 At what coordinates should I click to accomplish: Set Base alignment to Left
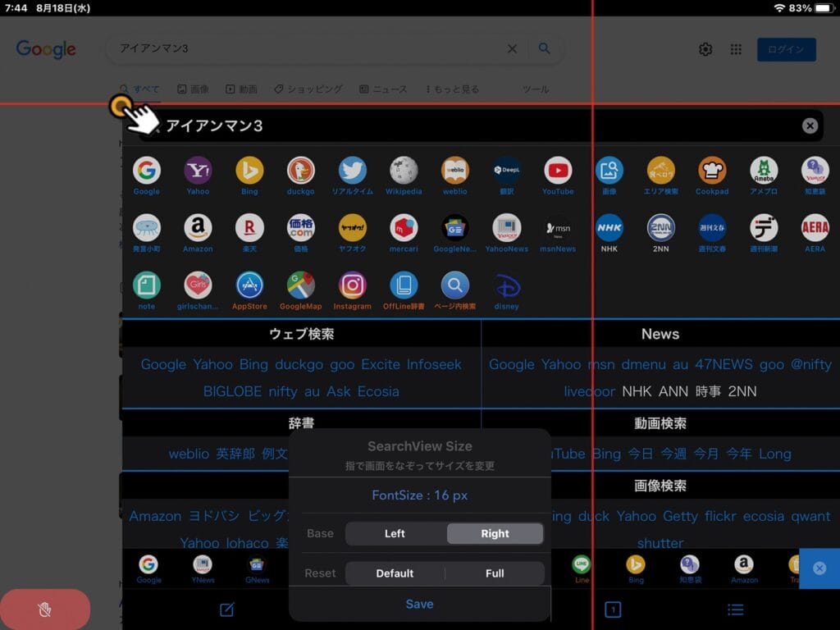(x=395, y=533)
